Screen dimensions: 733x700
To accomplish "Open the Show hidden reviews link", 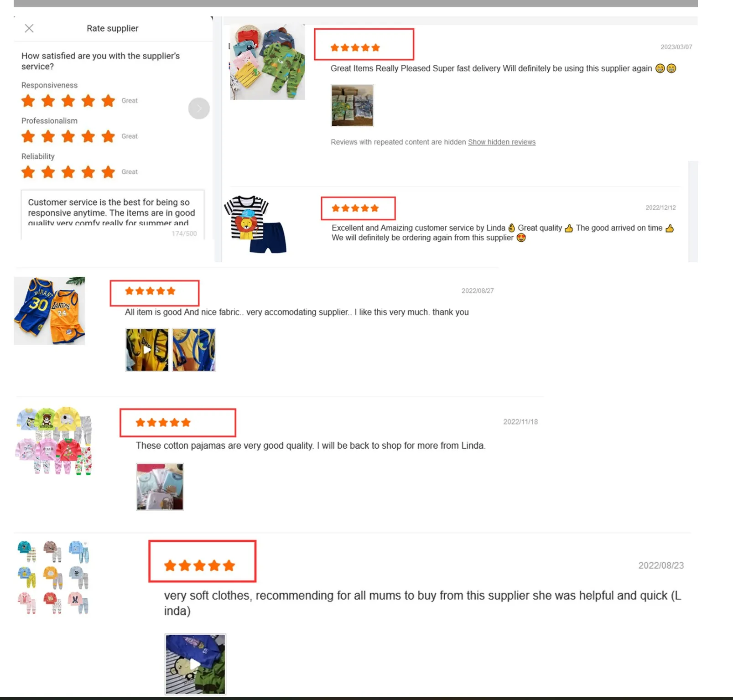I will [x=502, y=142].
